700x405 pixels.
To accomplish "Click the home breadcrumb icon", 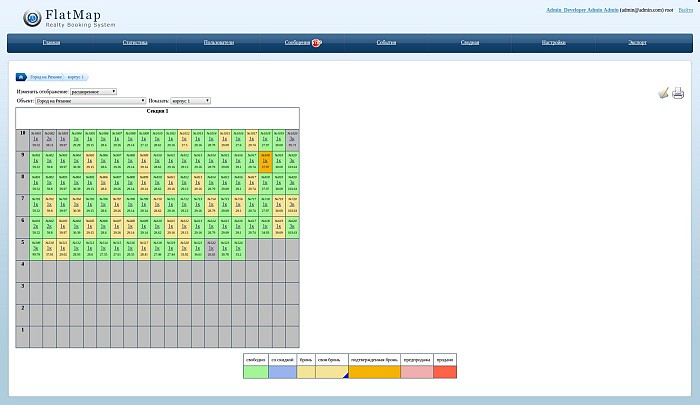I will click(21, 76).
